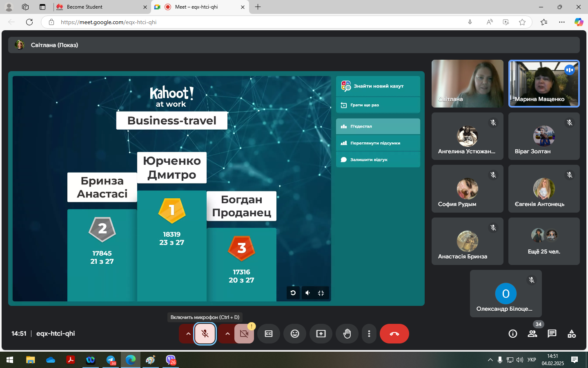Show hidden system tray icons
The image size is (588, 368).
coord(490,360)
